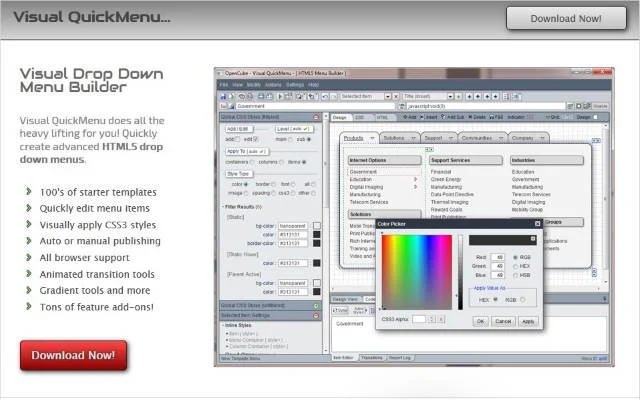Collapse the Filter Results section

tap(223, 207)
